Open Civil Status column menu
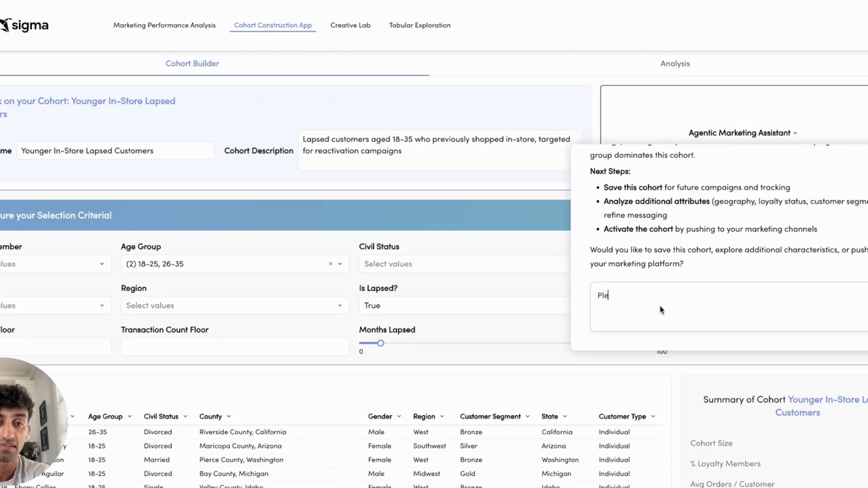 [x=185, y=417]
